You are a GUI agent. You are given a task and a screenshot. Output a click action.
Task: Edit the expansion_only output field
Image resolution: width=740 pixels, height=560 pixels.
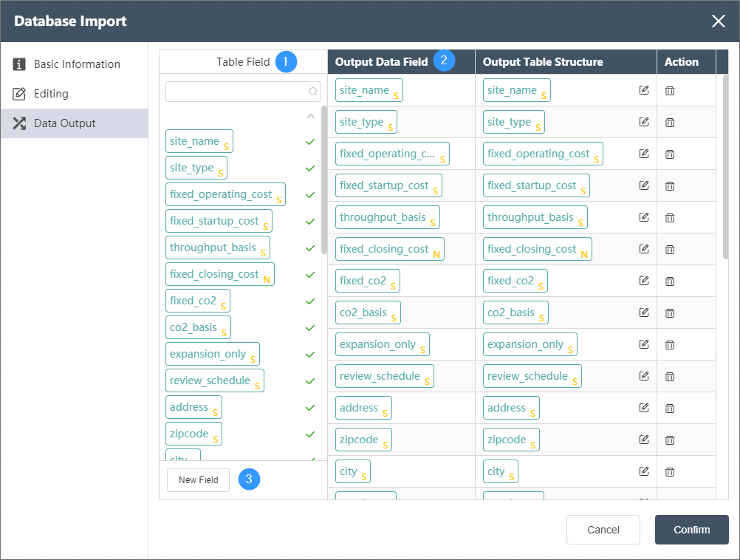coord(644,344)
